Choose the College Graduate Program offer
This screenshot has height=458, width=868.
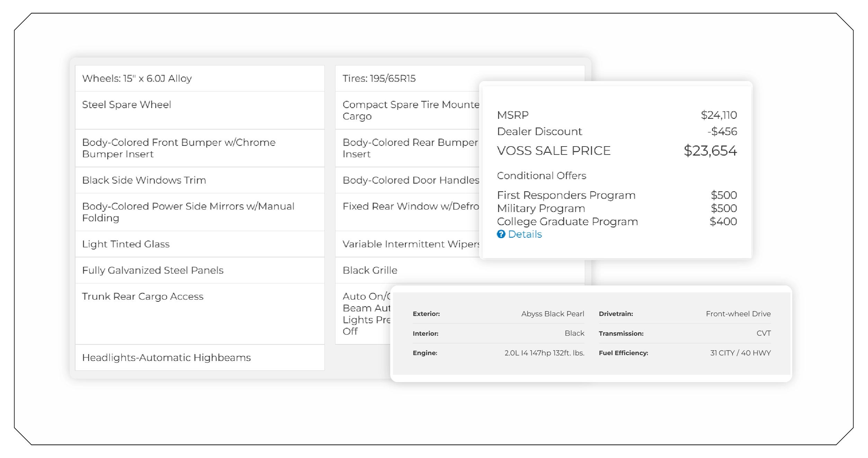click(x=567, y=221)
